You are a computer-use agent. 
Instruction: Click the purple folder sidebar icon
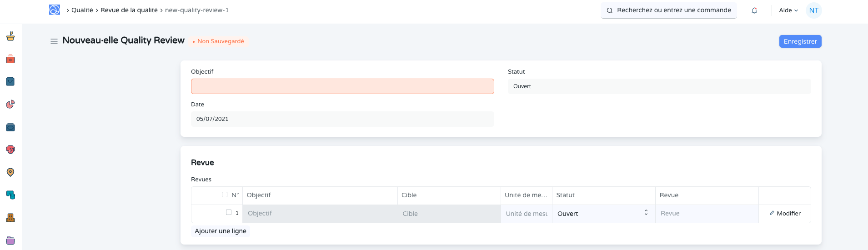(10, 240)
